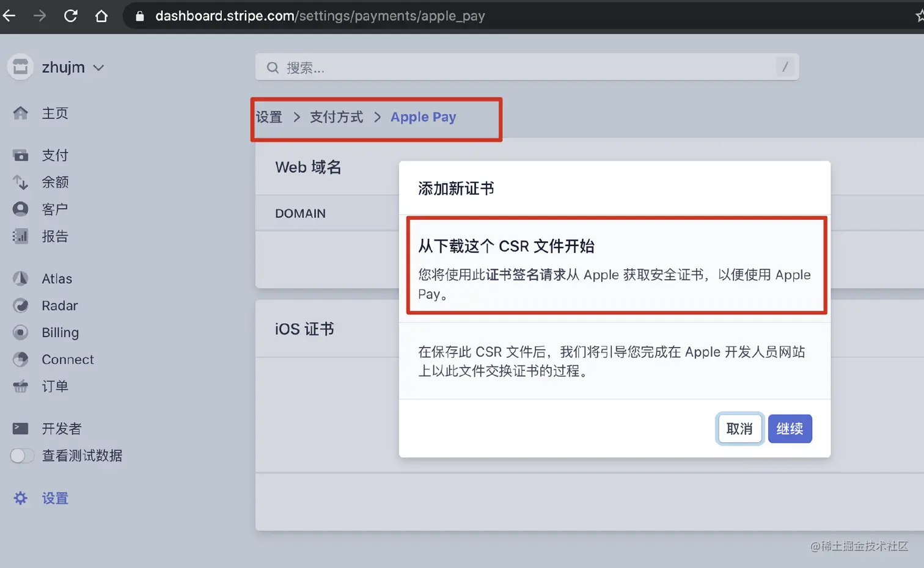The height and width of the screenshot is (568, 924).
Task: Open Connect product link
Action: tap(68, 359)
